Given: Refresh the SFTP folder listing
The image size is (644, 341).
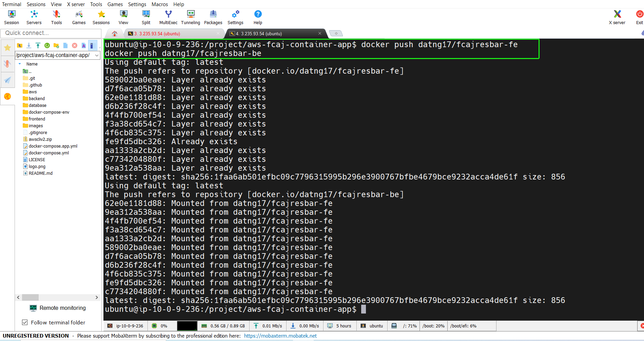Looking at the screenshot, I should [x=47, y=45].
